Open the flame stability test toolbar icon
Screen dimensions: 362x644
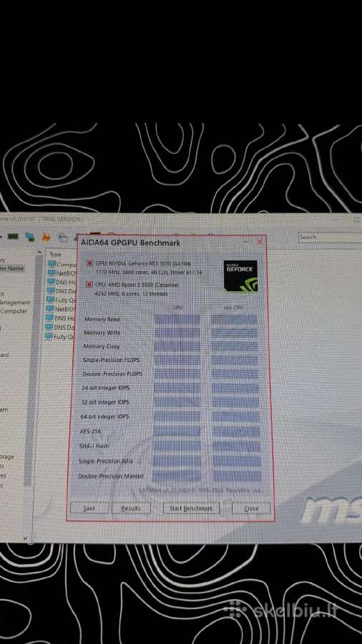[46, 237]
